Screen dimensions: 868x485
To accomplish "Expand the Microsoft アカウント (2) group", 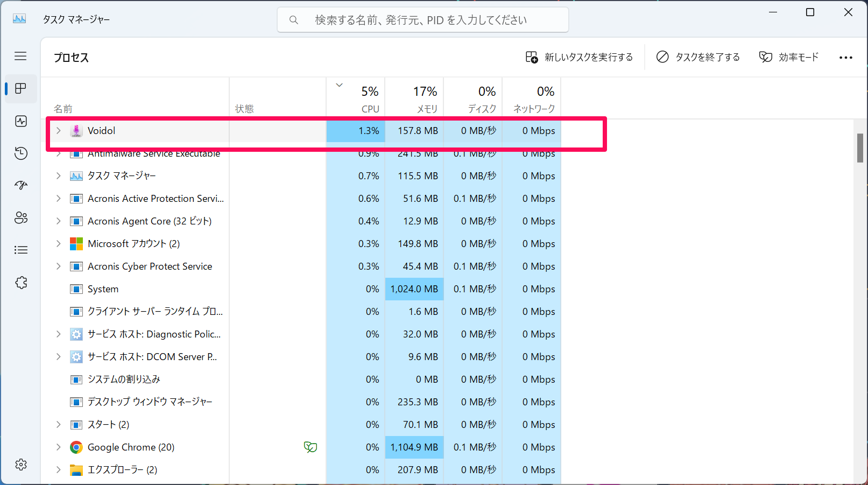I will 59,244.
